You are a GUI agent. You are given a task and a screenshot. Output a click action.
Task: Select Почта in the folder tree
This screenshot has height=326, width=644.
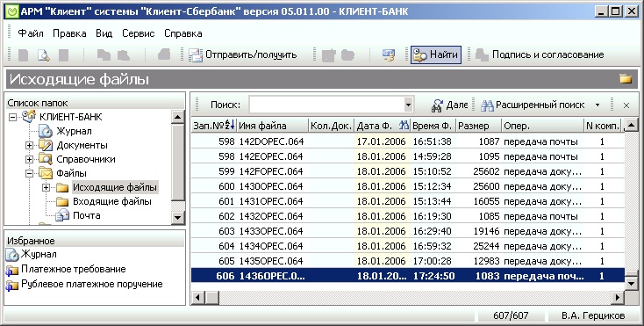tap(87, 215)
